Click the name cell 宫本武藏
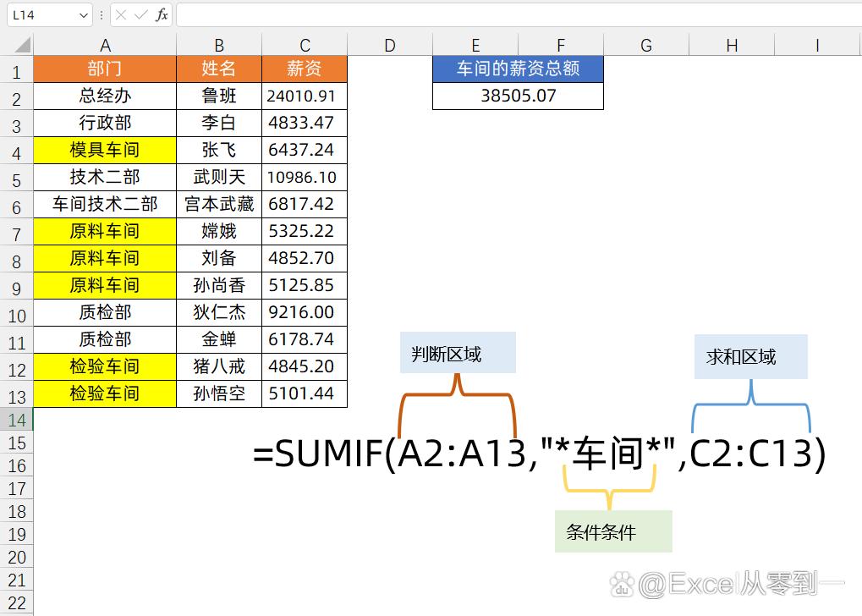Viewport: 862px width, 616px height. pos(219,204)
